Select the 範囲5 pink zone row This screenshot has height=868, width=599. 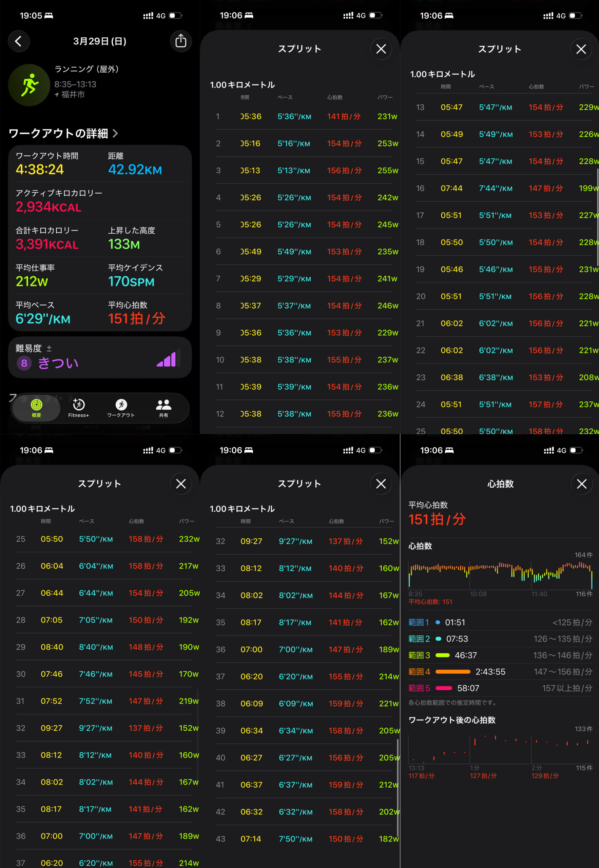(500, 688)
